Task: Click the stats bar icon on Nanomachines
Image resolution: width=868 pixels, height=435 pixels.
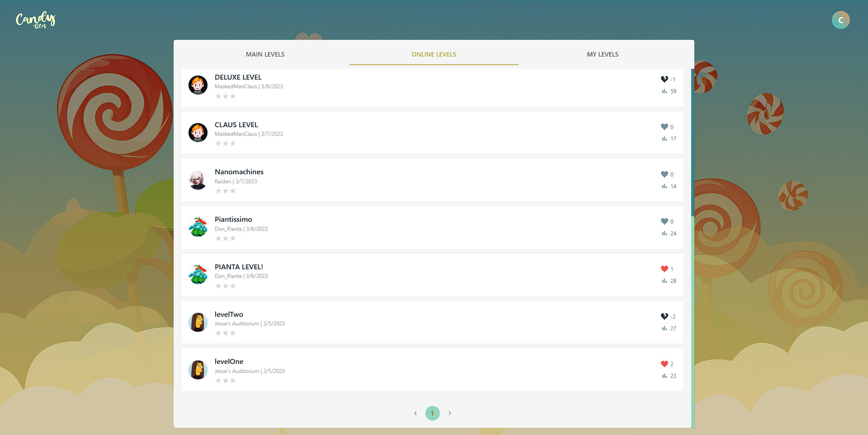Action: tap(664, 186)
